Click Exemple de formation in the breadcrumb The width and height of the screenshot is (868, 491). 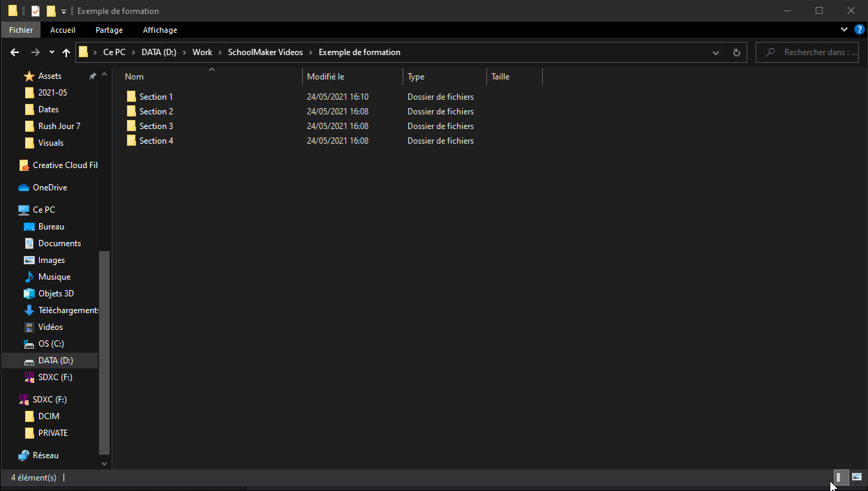(359, 52)
